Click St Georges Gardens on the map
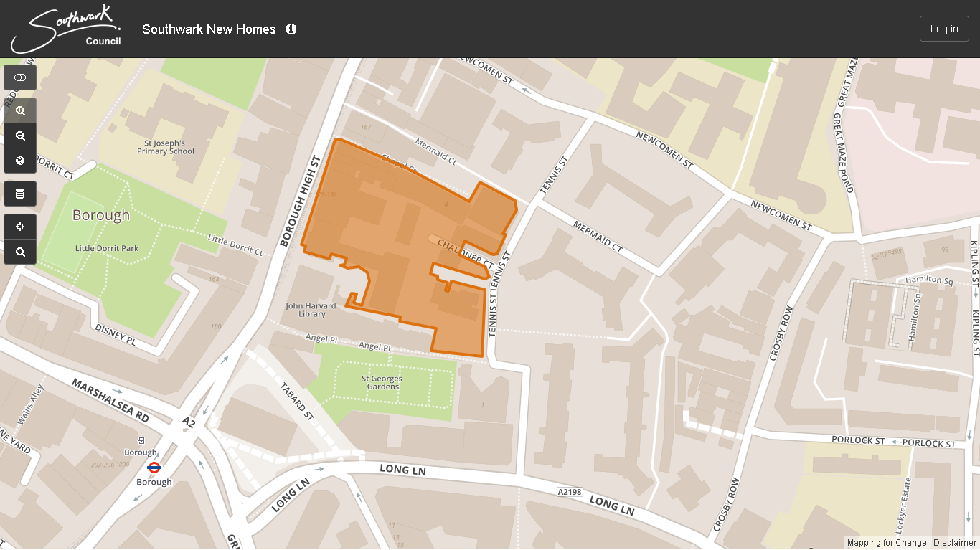The image size is (980, 550). (382, 382)
